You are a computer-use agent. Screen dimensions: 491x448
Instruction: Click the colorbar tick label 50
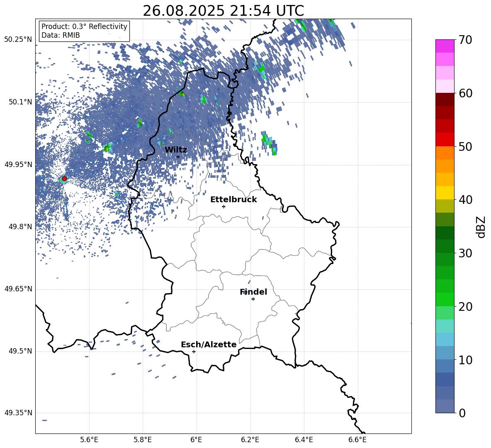click(x=465, y=146)
